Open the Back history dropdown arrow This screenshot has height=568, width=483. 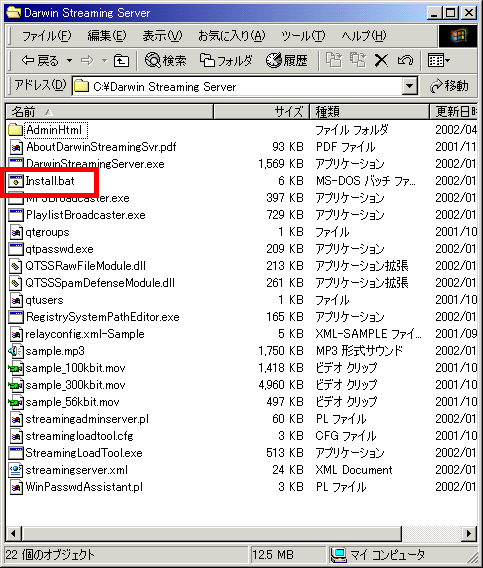[69, 60]
